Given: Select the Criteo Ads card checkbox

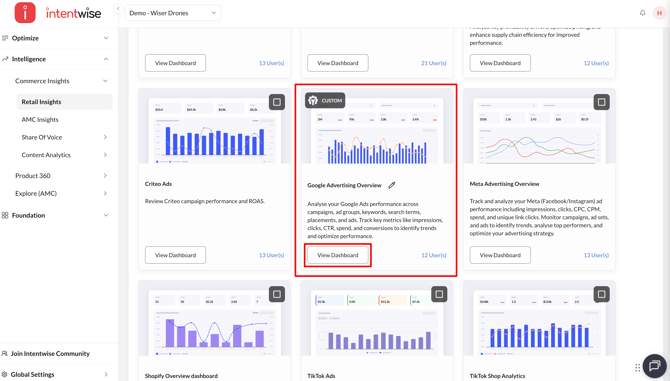Looking at the screenshot, I should [277, 102].
